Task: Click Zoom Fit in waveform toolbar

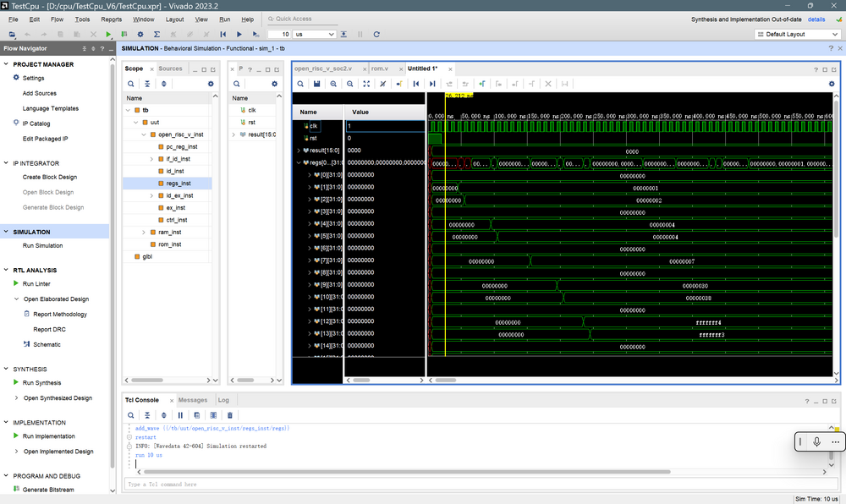Action: 366,84
